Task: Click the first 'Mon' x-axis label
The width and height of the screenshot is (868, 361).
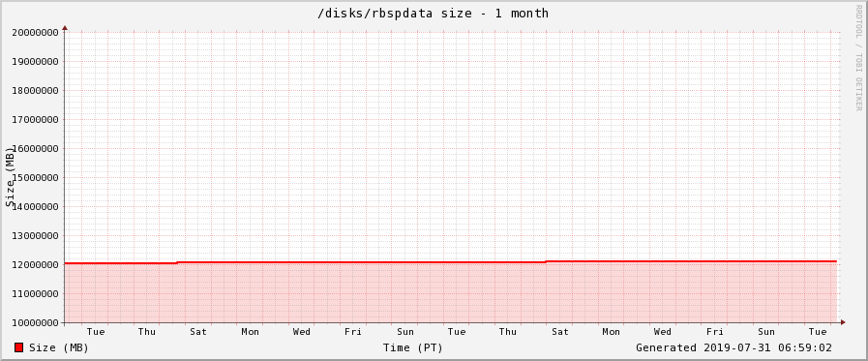Action: pyautogui.click(x=250, y=332)
